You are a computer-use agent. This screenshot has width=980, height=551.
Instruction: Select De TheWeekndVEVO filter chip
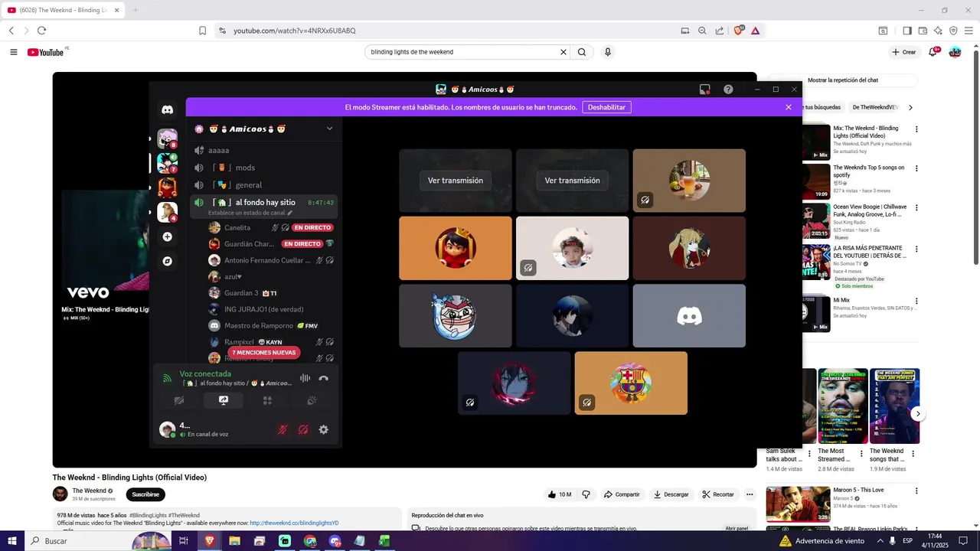tap(875, 107)
